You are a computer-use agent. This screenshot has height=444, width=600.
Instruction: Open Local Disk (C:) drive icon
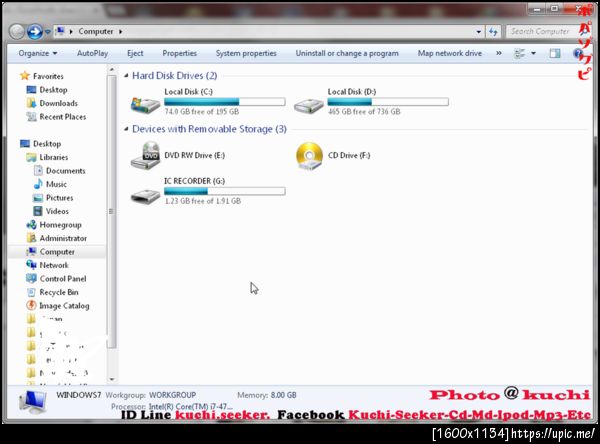pos(145,104)
